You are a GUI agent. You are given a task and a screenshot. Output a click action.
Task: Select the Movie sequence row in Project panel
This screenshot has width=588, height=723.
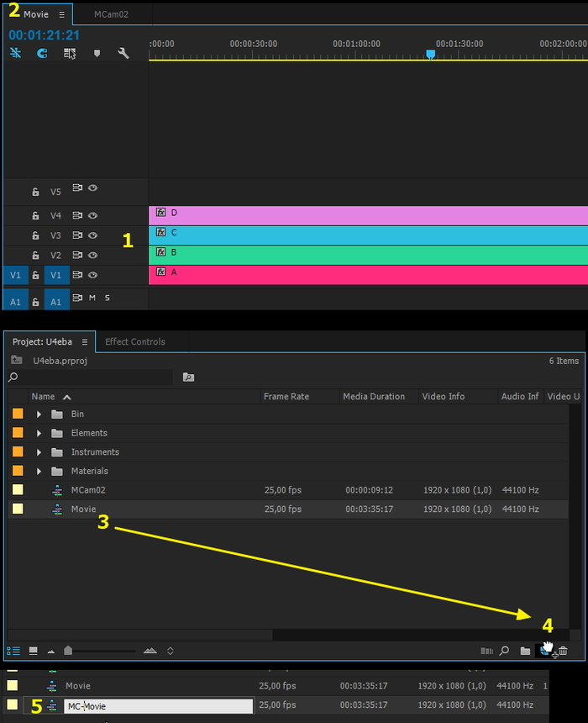(x=288, y=509)
